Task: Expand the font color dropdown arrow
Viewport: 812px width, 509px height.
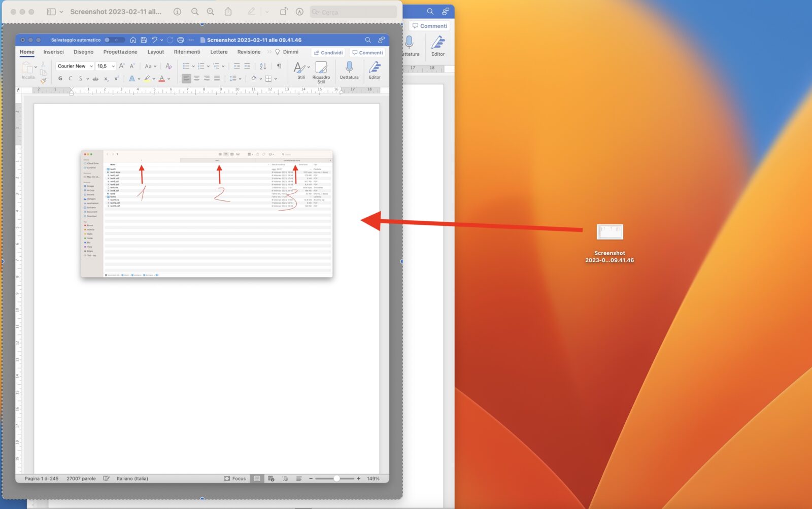Action: [170, 79]
